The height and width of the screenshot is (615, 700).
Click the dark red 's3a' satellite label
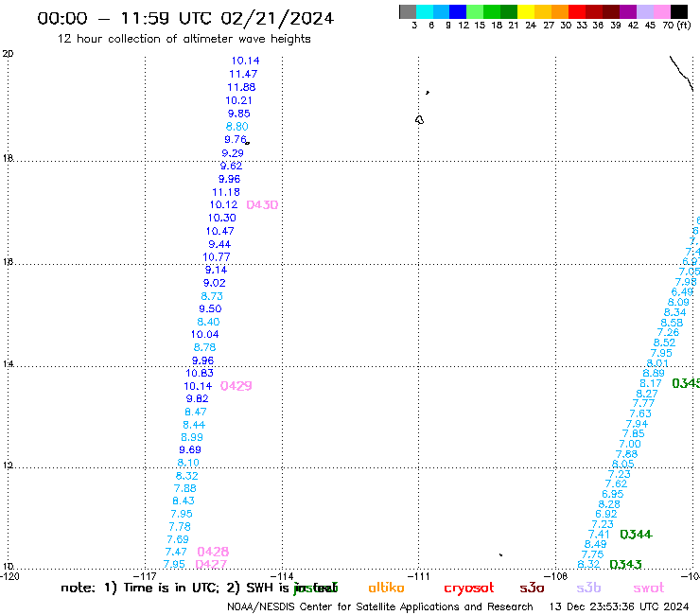pos(532,588)
